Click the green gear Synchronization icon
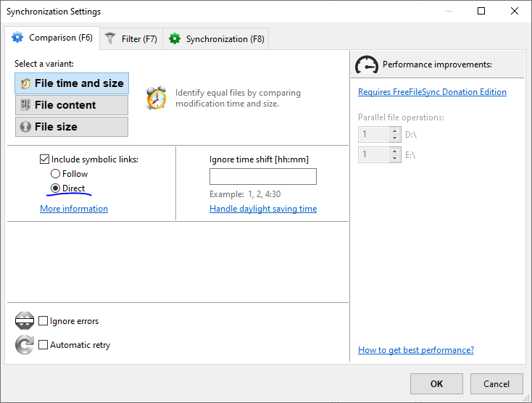Viewport: 532px width, 403px height. [x=175, y=38]
